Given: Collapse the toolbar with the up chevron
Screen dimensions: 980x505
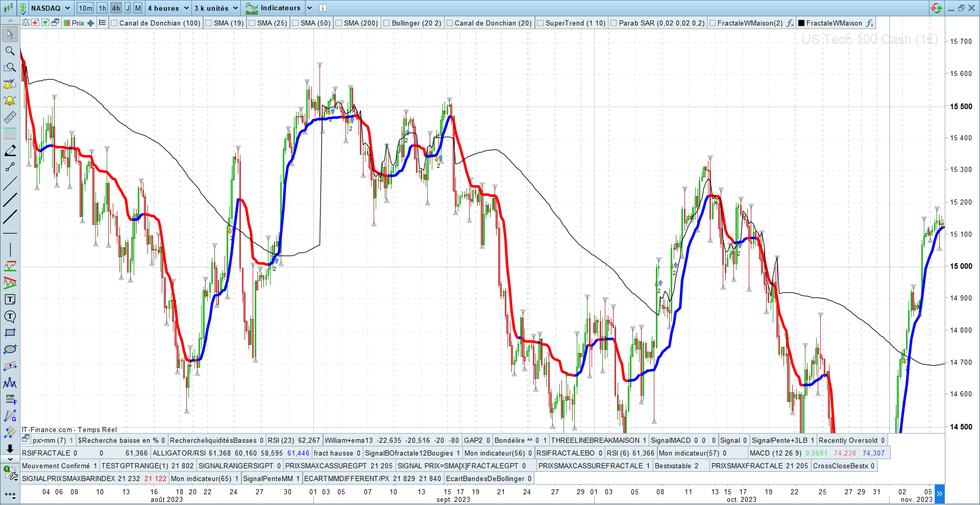Looking at the screenshot, I should click(x=10, y=20).
